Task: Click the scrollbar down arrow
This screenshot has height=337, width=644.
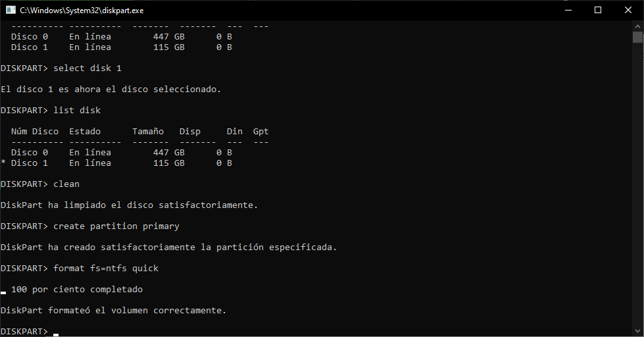Action: click(x=637, y=331)
